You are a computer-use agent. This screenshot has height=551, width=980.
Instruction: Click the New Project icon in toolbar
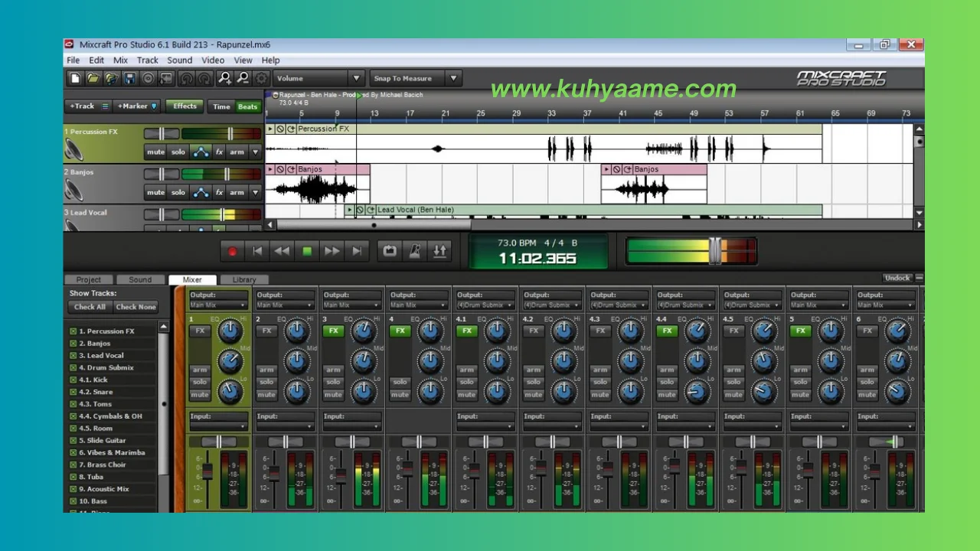tap(75, 78)
